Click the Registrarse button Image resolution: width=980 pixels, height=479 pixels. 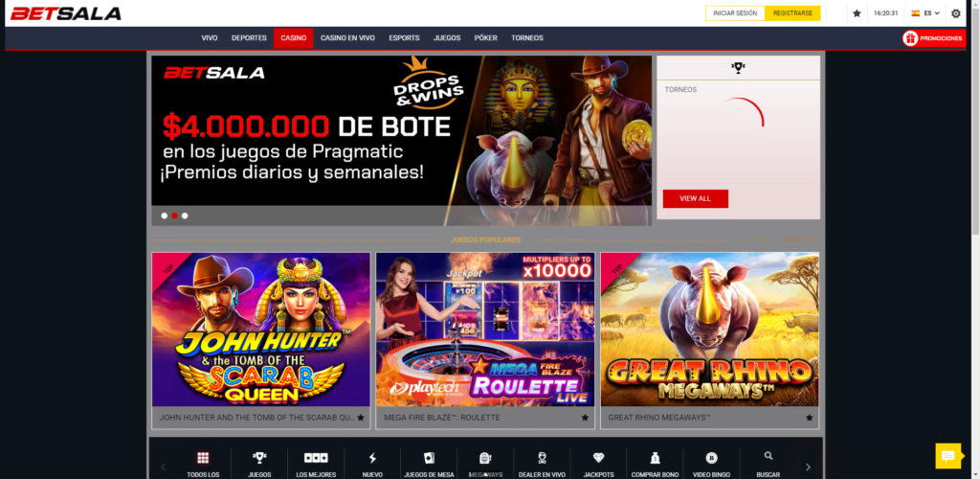792,13
